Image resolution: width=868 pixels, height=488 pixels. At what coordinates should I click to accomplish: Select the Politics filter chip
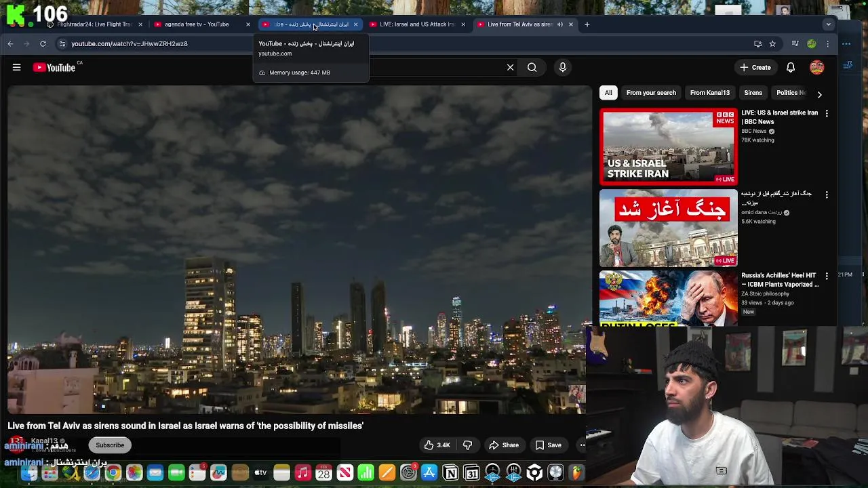point(791,93)
